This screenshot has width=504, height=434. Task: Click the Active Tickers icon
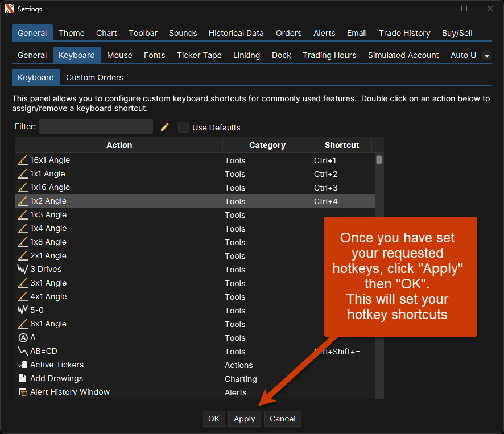point(23,365)
